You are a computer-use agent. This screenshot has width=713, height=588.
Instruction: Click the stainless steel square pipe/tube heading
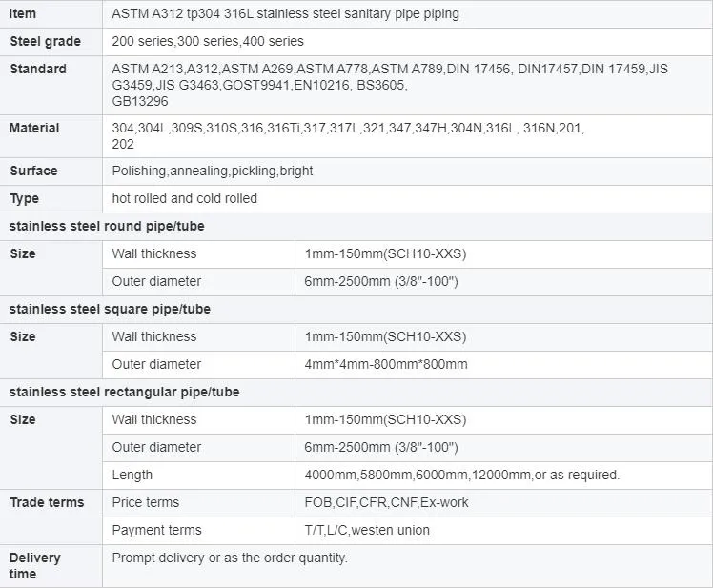pyautogui.click(x=110, y=309)
